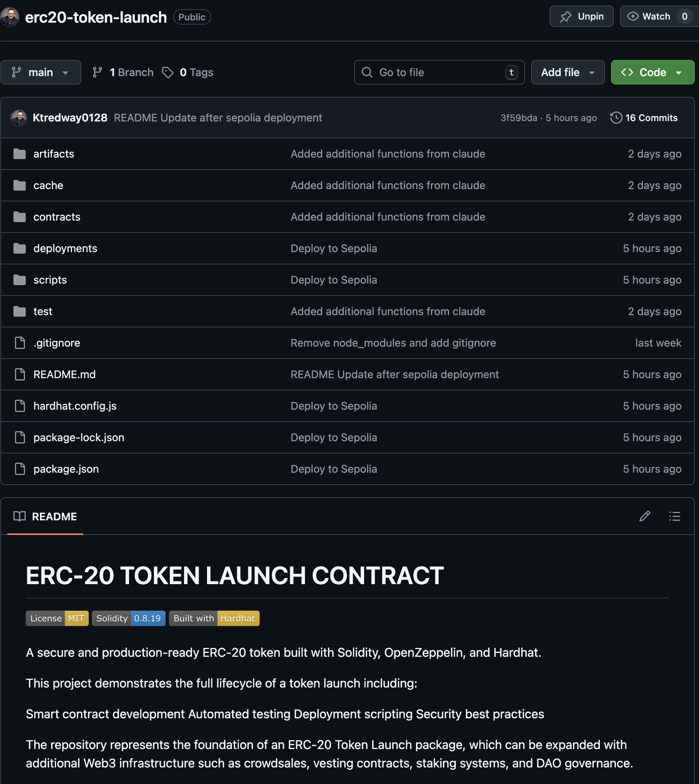This screenshot has width=699, height=784.
Task: Open the commit history clock icon
Action: click(x=616, y=118)
